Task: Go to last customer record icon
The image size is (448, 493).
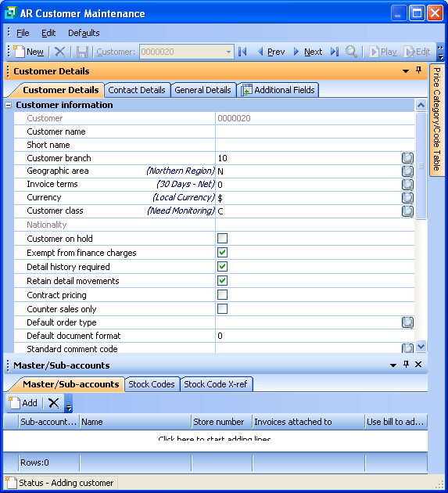Action: tap(335, 52)
